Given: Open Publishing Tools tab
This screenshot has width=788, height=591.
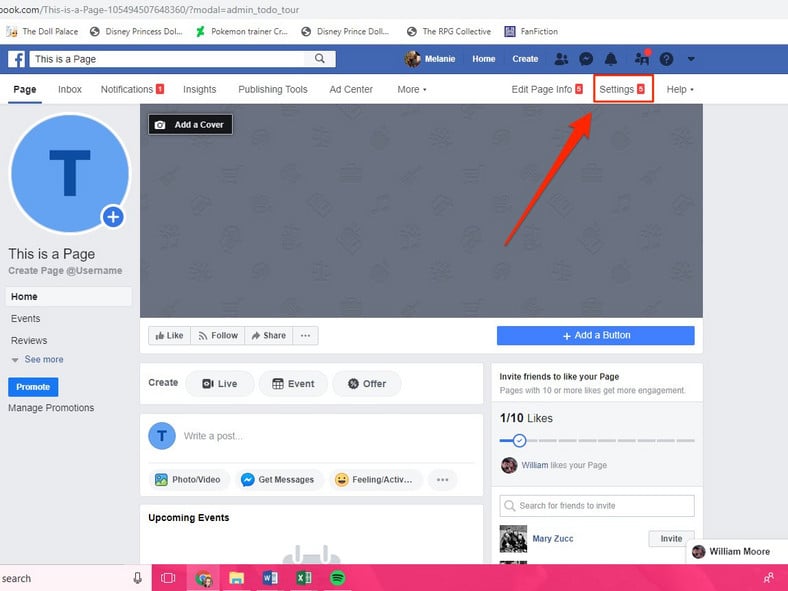Looking at the screenshot, I should click(x=273, y=89).
